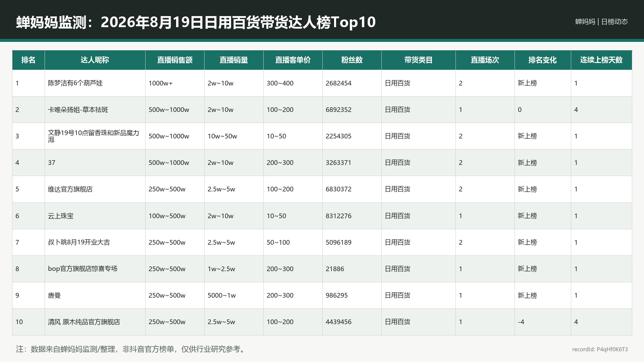
Task: Click the sales volume 10w~50w
Action: point(222,136)
